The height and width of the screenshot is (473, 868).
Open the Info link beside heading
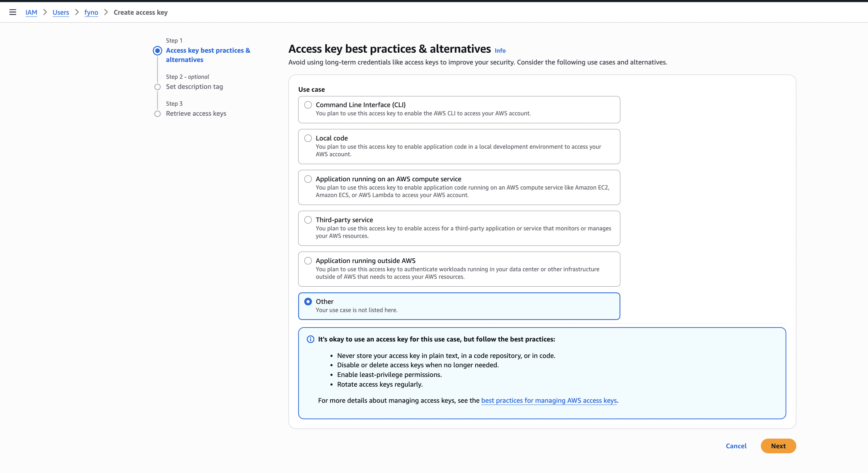[500, 51]
